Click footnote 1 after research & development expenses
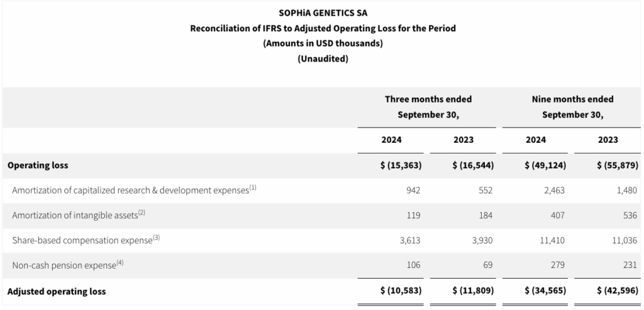 point(253,187)
